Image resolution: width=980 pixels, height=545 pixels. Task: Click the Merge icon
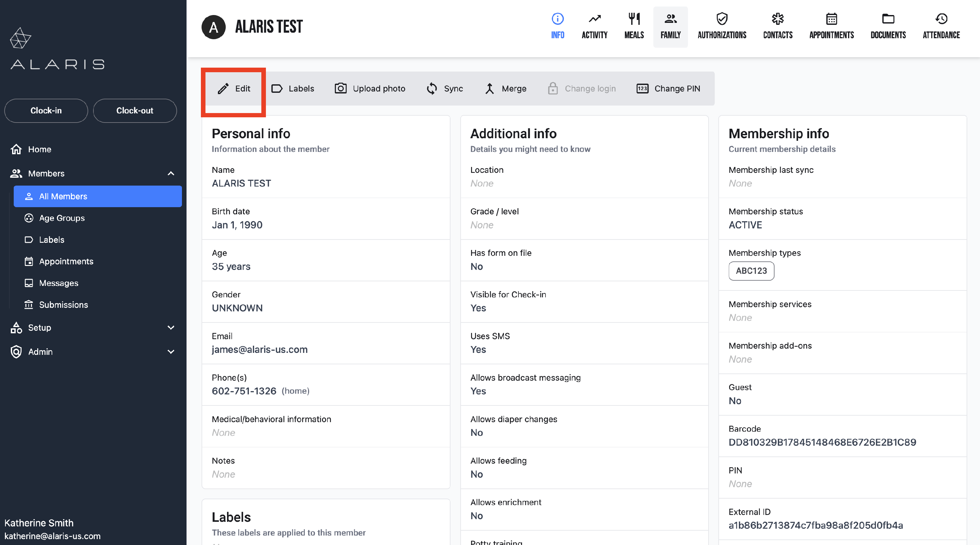(x=490, y=89)
